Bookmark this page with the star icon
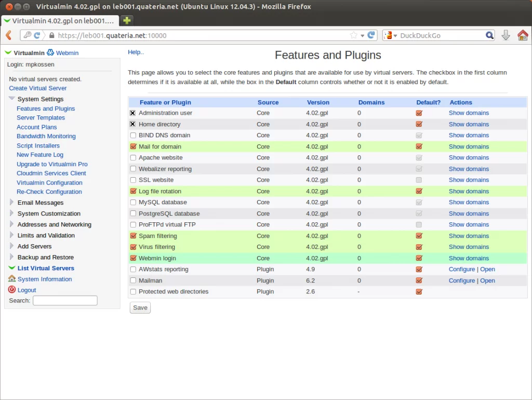This screenshot has width=532, height=400. [x=353, y=35]
